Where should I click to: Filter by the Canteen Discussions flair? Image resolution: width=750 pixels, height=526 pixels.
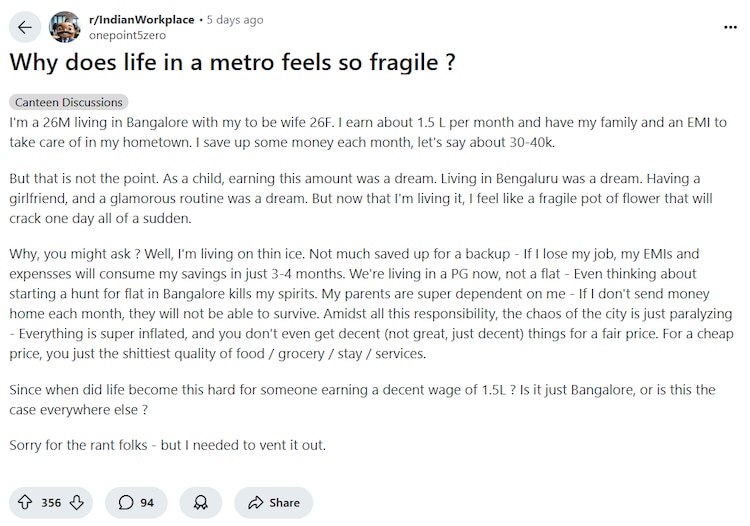pyautogui.click(x=69, y=102)
